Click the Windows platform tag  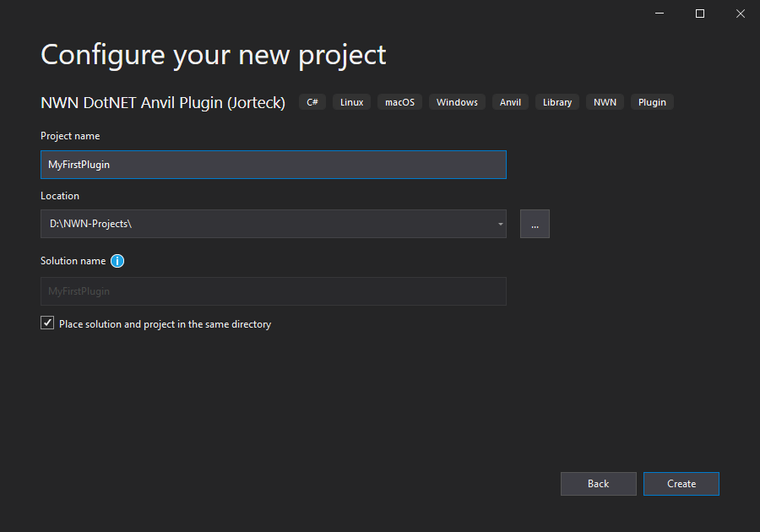click(x=457, y=102)
